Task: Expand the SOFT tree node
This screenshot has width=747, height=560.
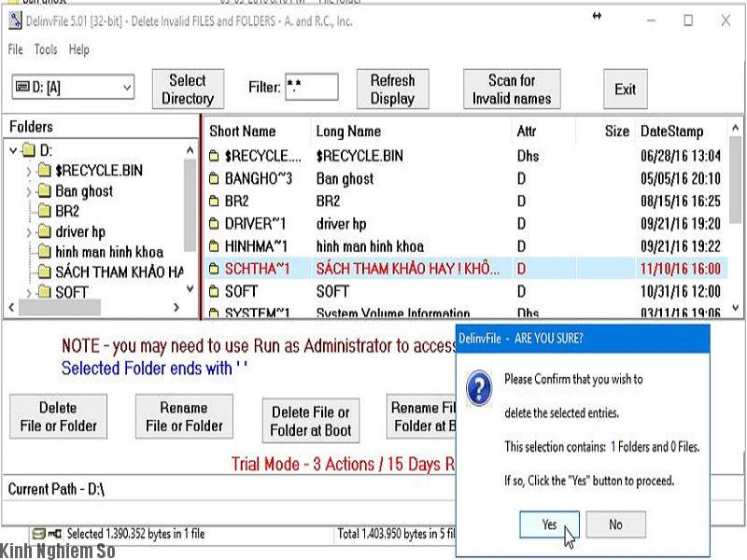Action: point(29,292)
